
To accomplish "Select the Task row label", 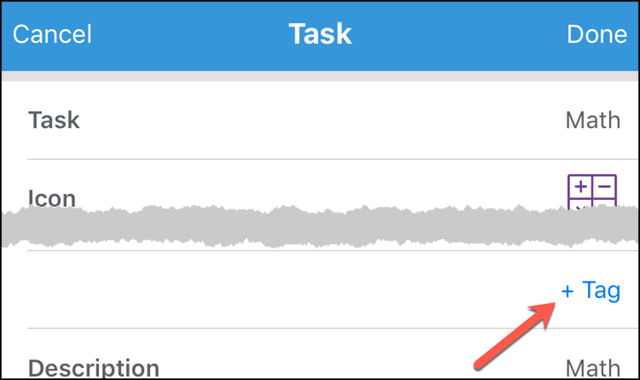I will pos(54,120).
